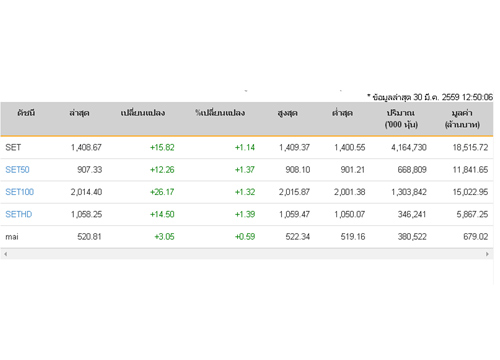Click the SET percent change +1.14
The height and width of the screenshot is (360, 500).
(245, 147)
